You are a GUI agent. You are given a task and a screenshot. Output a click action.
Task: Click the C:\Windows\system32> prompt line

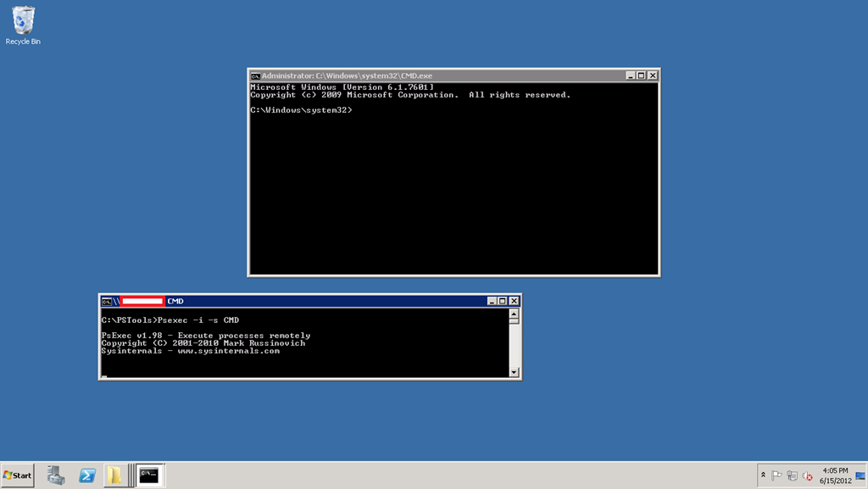[301, 110]
